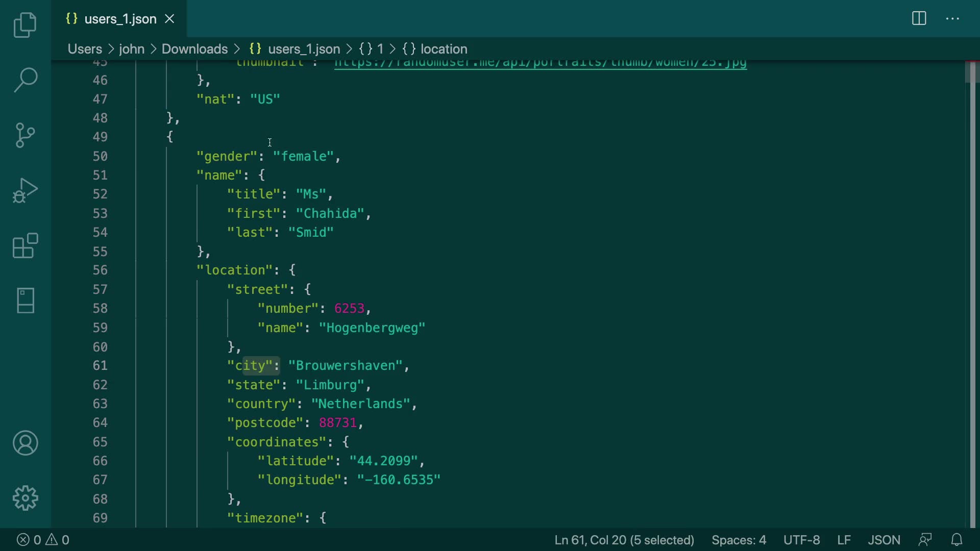Open the More Actions ellipsis menu
980x551 pixels.
coord(952,19)
